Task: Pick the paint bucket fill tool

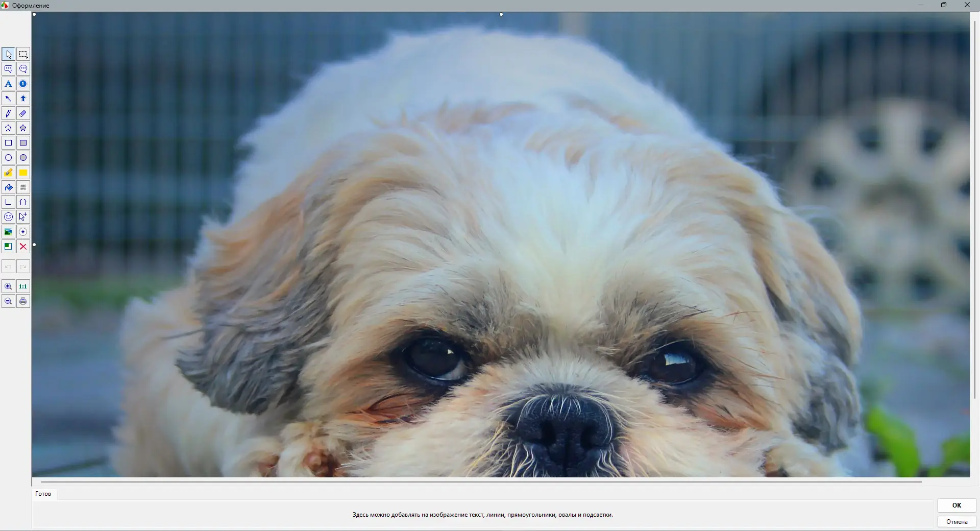Action: point(8,187)
